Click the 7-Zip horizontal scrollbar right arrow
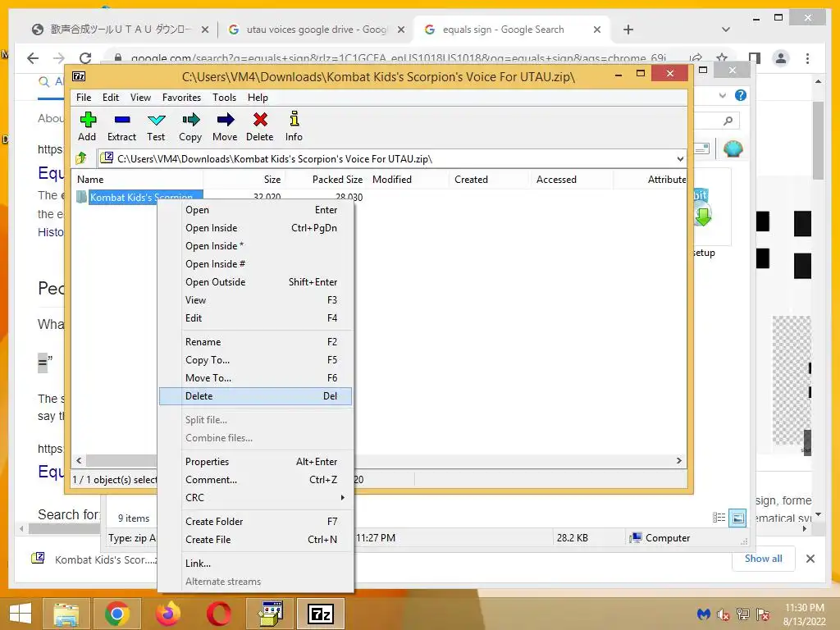Image resolution: width=840 pixels, height=630 pixels. 678,461
